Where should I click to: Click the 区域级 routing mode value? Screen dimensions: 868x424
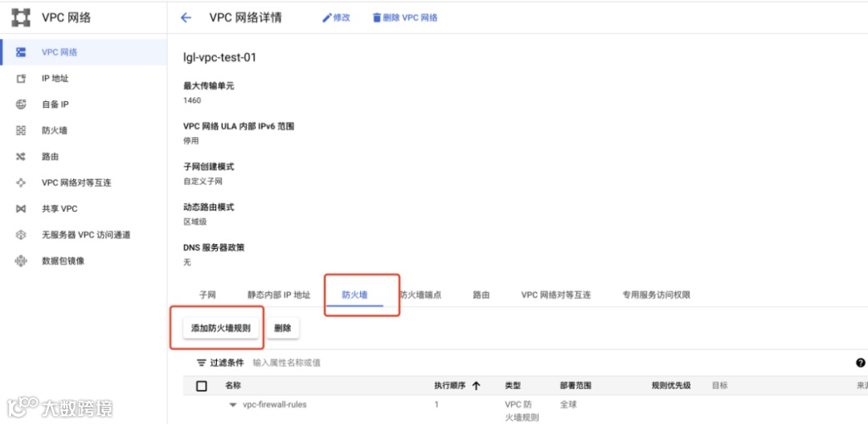[194, 222]
